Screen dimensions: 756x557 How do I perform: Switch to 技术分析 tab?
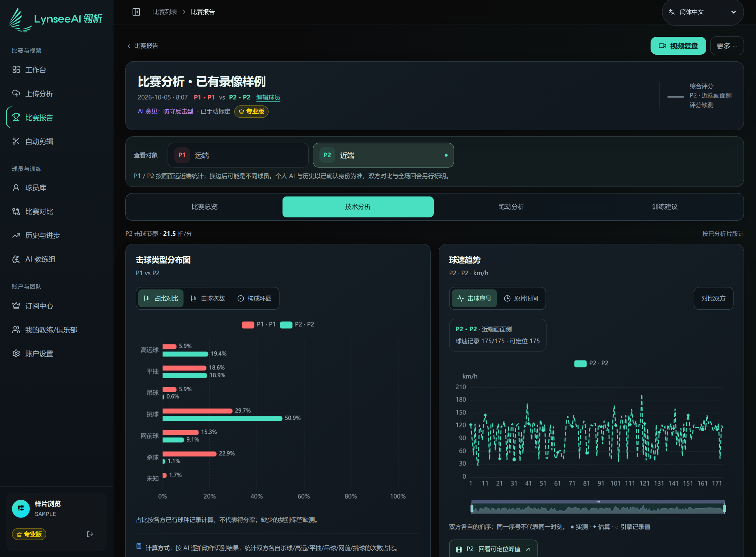pos(358,207)
